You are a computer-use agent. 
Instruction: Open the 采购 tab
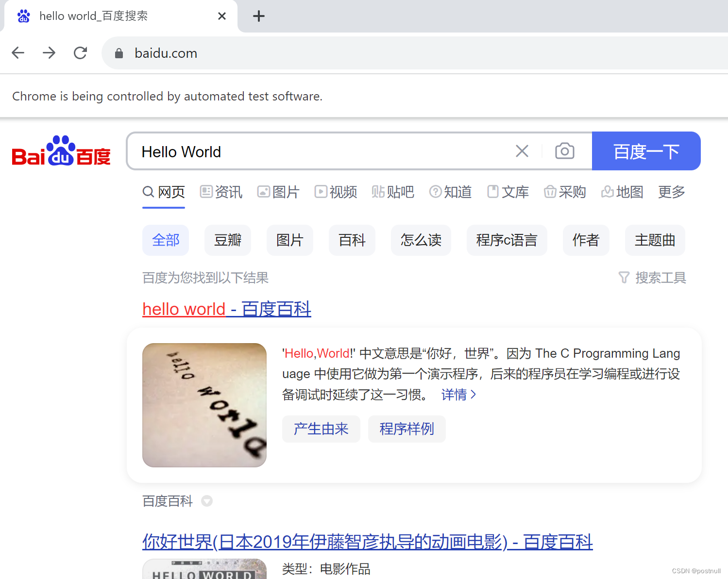point(565,192)
